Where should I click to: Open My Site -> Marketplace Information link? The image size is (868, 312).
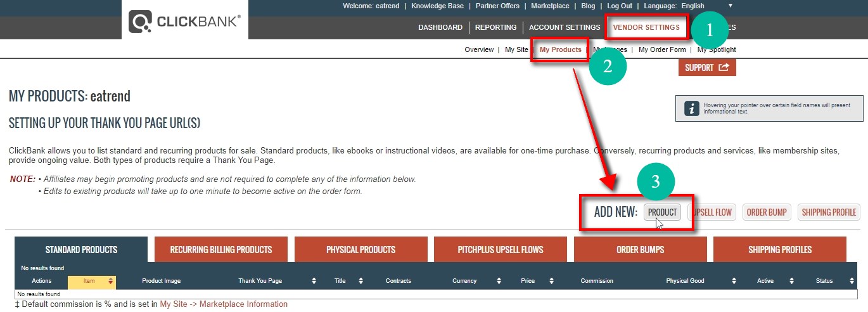(x=224, y=304)
